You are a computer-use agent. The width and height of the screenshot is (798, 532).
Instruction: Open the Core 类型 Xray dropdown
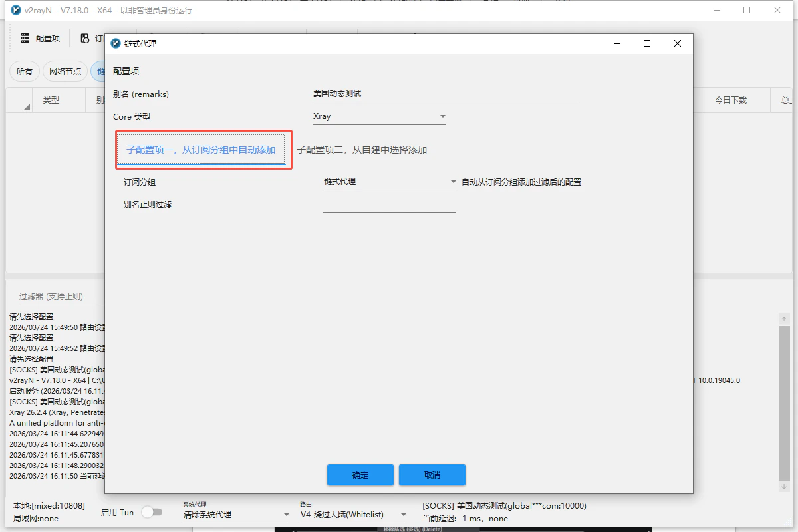coord(379,116)
